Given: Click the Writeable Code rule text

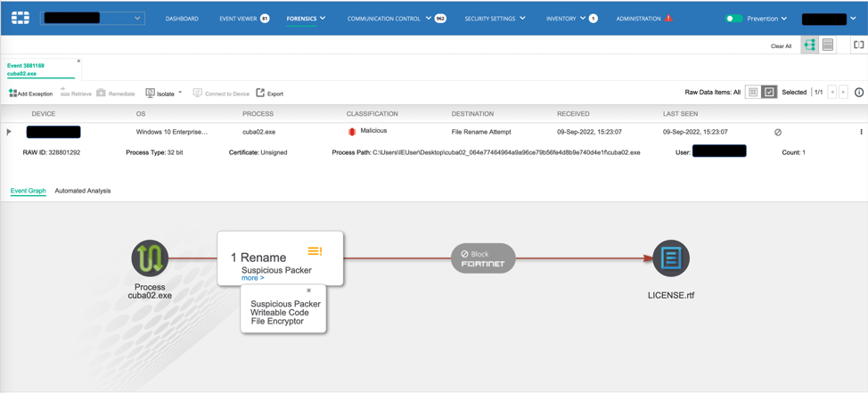Looking at the screenshot, I should coord(280,313).
